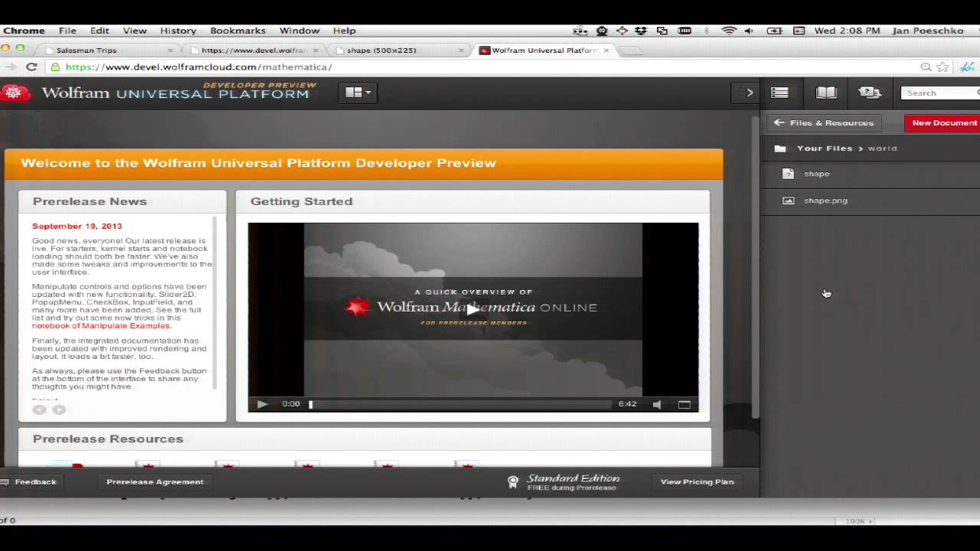
Task: Go back via Files & Resources button
Action: click(825, 122)
